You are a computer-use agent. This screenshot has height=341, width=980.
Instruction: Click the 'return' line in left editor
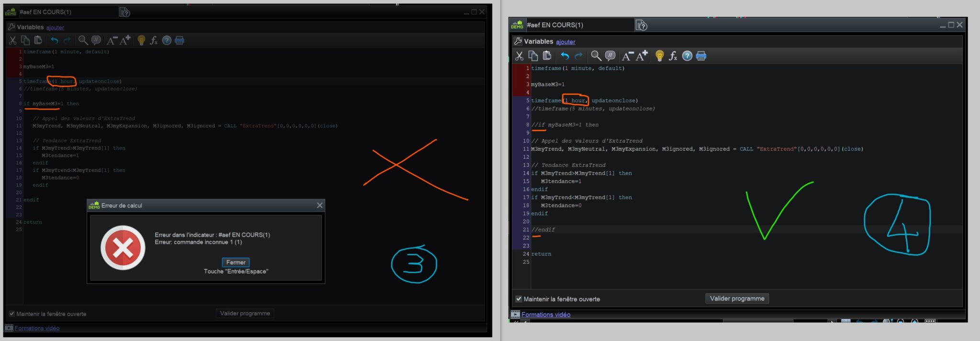click(x=33, y=222)
